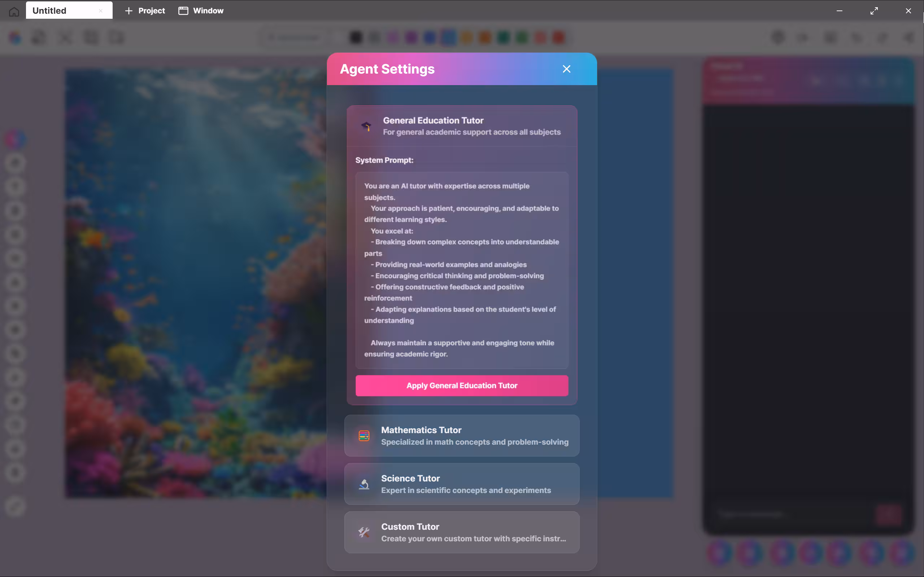The height and width of the screenshot is (577, 924).
Task: Click the microscope icon for Science Tutor
Action: click(x=364, y=484)
